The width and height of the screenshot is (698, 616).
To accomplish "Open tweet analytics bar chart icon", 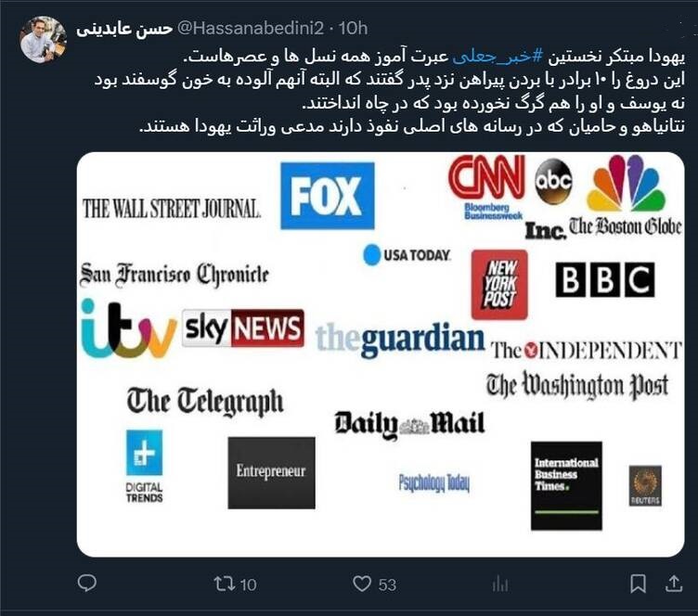I will 500,584.
